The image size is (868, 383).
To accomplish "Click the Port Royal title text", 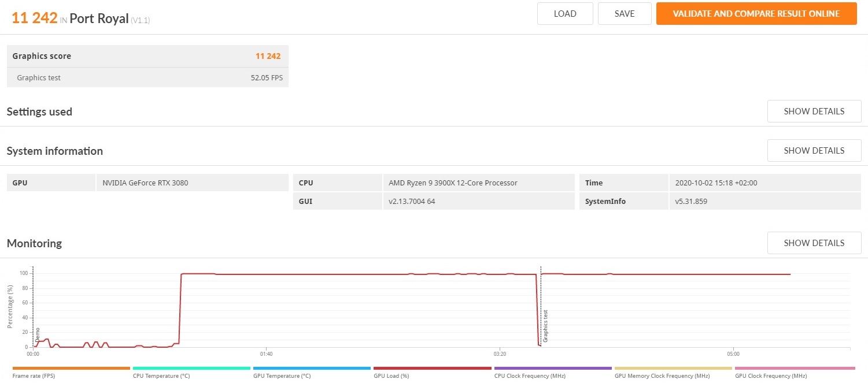I will 99,17.
